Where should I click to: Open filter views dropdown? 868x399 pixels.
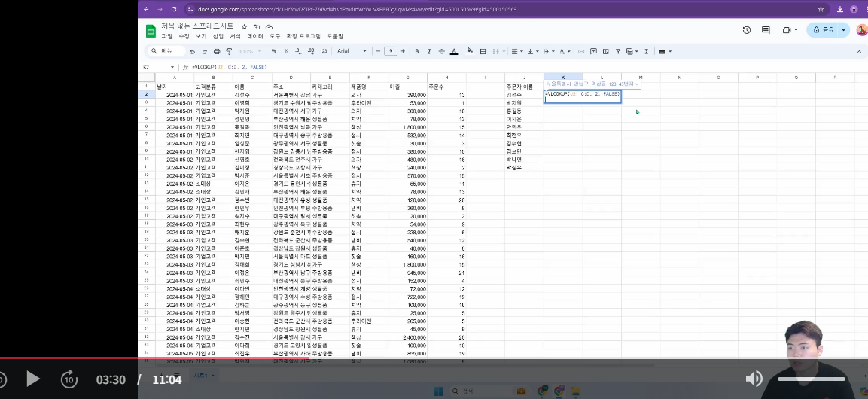[632, 51]
